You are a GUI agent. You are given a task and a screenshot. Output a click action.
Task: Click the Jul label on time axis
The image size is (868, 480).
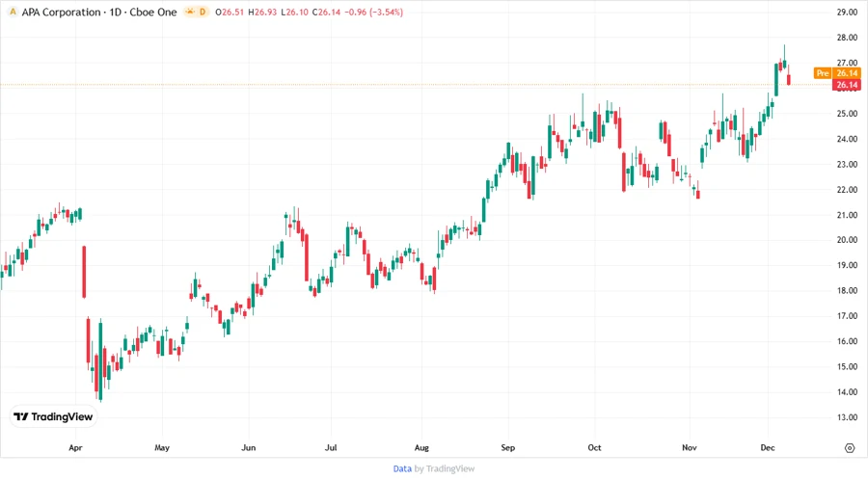[331, 448]
